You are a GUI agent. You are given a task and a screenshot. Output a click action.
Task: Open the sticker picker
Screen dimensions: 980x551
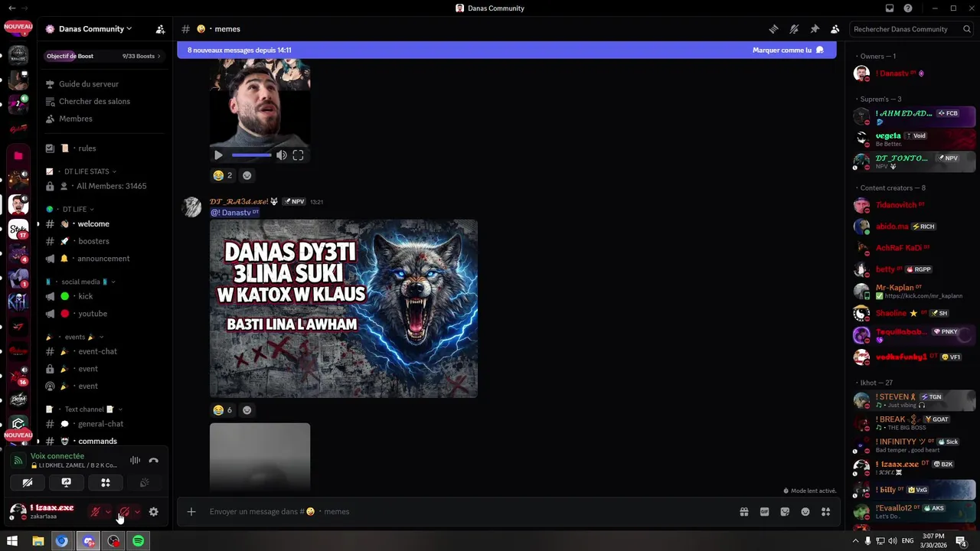785,512
